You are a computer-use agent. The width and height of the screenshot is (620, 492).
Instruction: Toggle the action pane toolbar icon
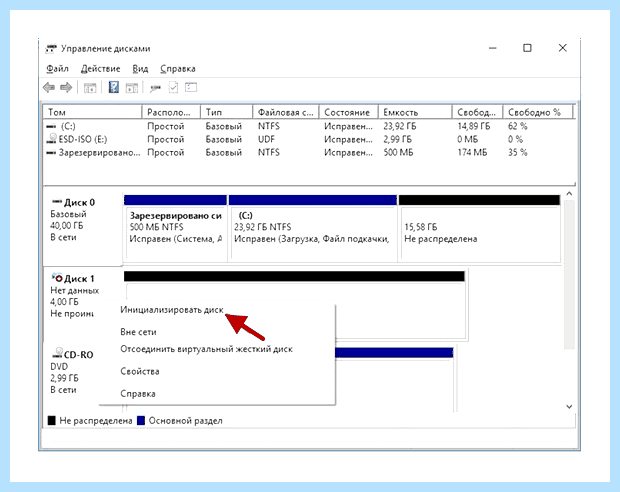[x=132, y=88]
